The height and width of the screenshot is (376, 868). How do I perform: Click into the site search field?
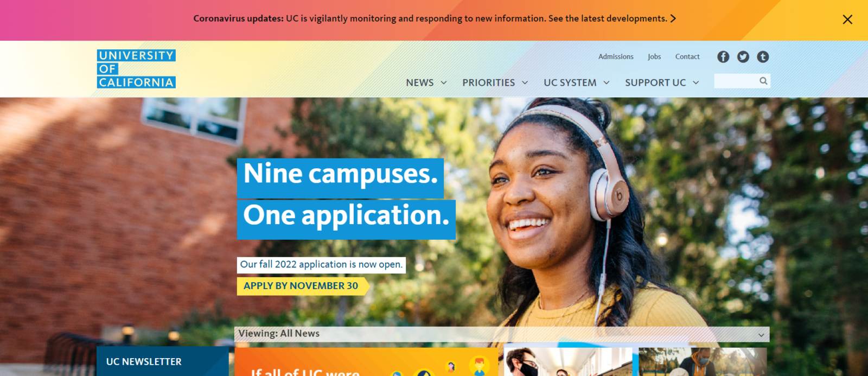736,81
